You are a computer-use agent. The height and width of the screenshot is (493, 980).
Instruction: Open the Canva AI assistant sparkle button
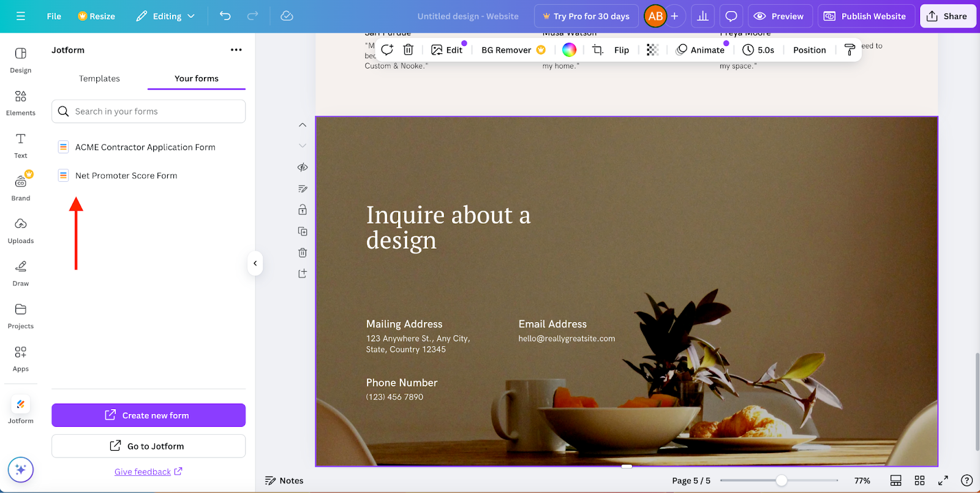tap(20, 470)
